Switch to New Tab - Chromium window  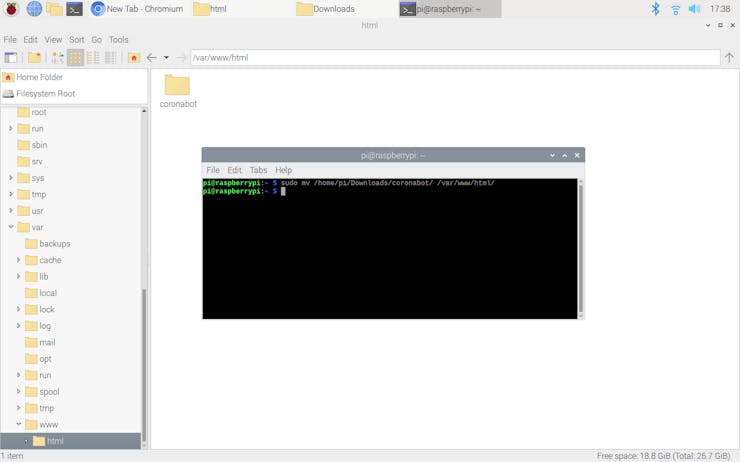pos(137,8)
